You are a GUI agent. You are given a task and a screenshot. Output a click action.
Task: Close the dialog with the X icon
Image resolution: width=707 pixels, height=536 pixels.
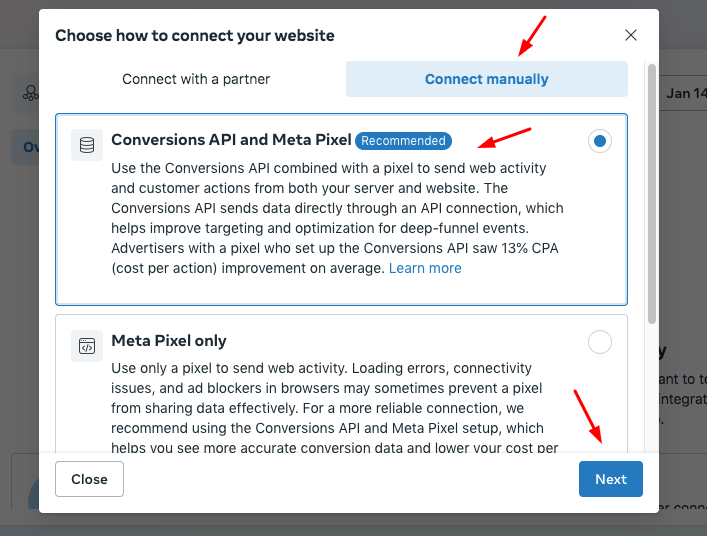coord(630,35)
